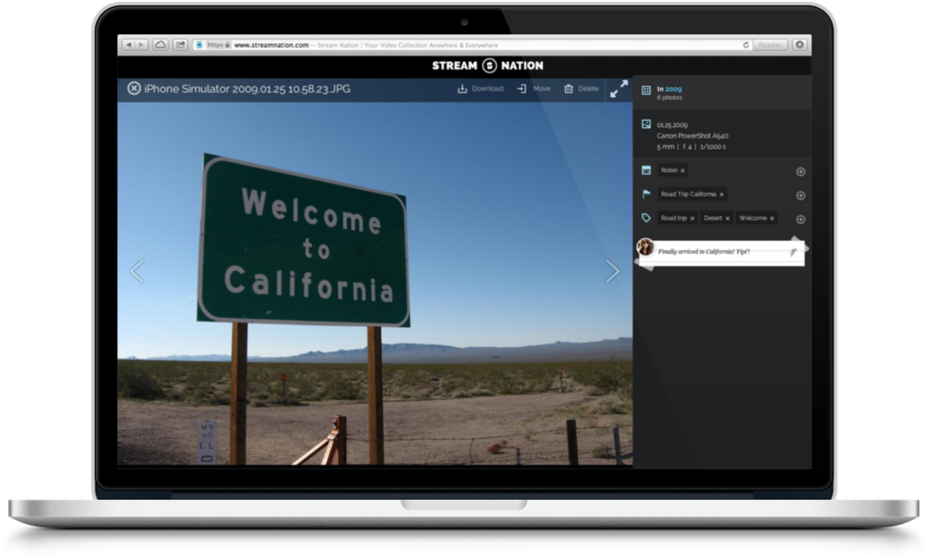Expand photo to fullscreen with arrows icon
Screen dimensions: 927x560
tap(617, 88)
